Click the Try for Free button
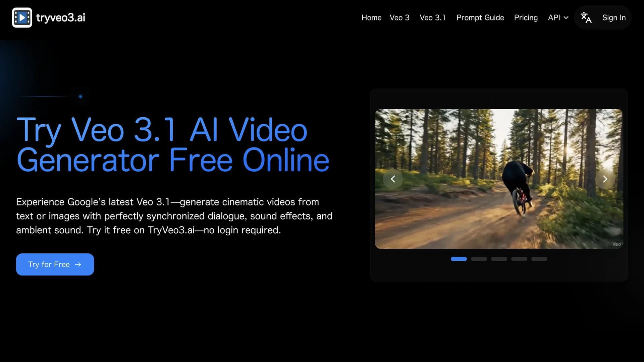Viewport: 644px width, 362px height. click(55, 264)
